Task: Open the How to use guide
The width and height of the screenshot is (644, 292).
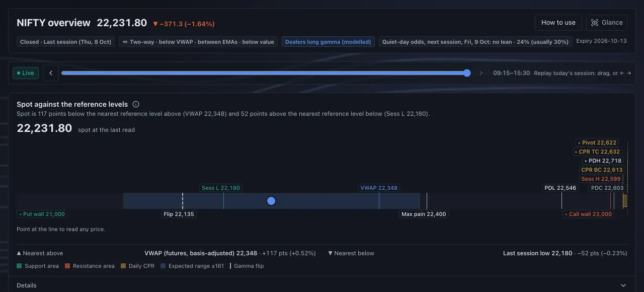Action: 558,23
